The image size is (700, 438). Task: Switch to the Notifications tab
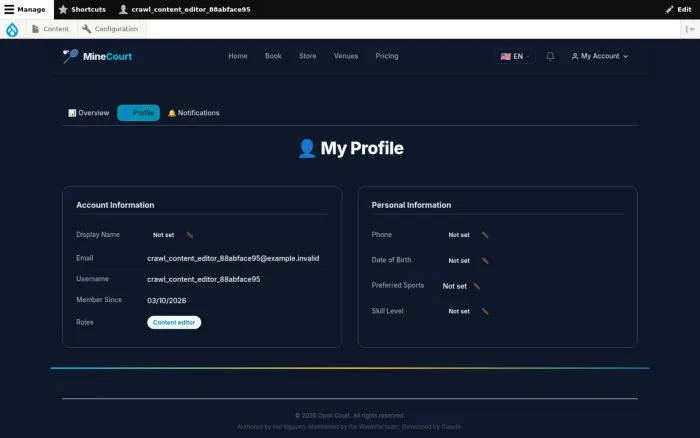tap(194, 113)
